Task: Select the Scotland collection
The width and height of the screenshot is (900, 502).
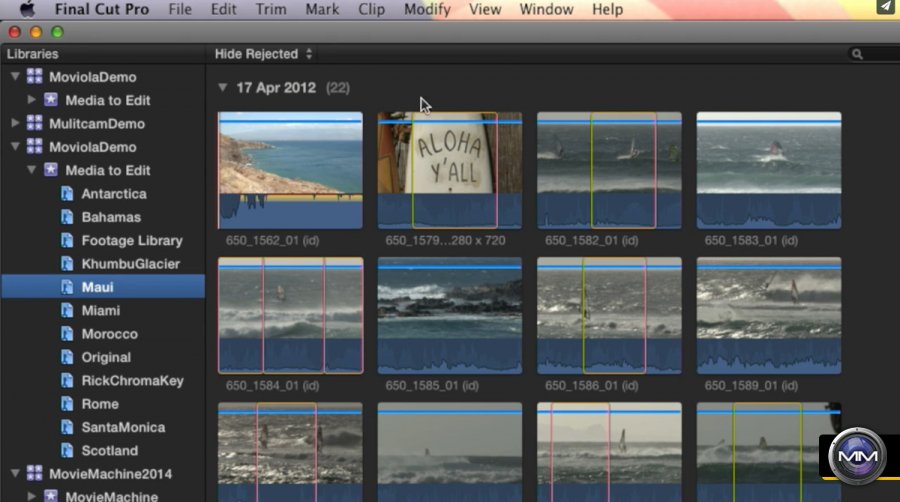Action: click(109, 450)
